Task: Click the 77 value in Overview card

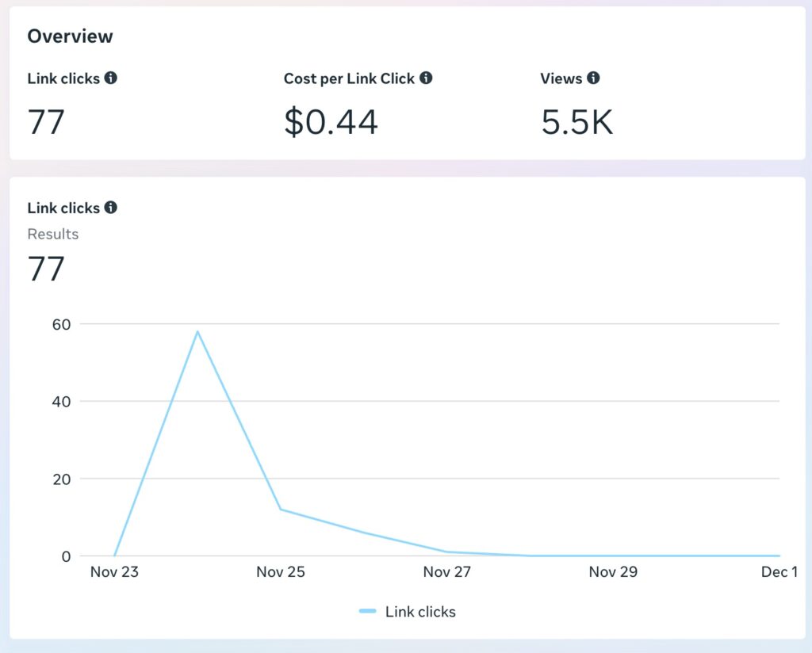Action: pos(46,122)
